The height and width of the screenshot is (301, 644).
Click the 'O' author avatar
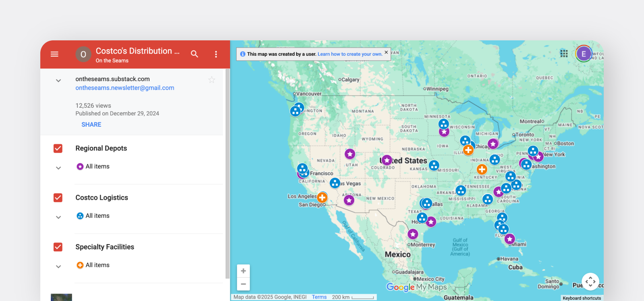(83, 54)
